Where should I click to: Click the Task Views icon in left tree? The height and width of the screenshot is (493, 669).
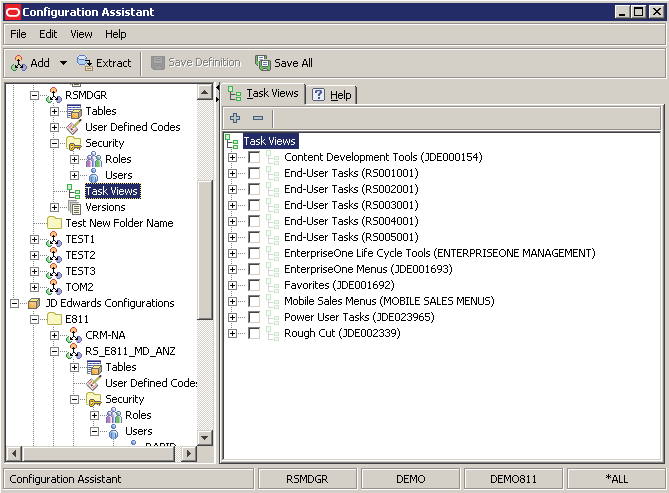click(73, 191)
